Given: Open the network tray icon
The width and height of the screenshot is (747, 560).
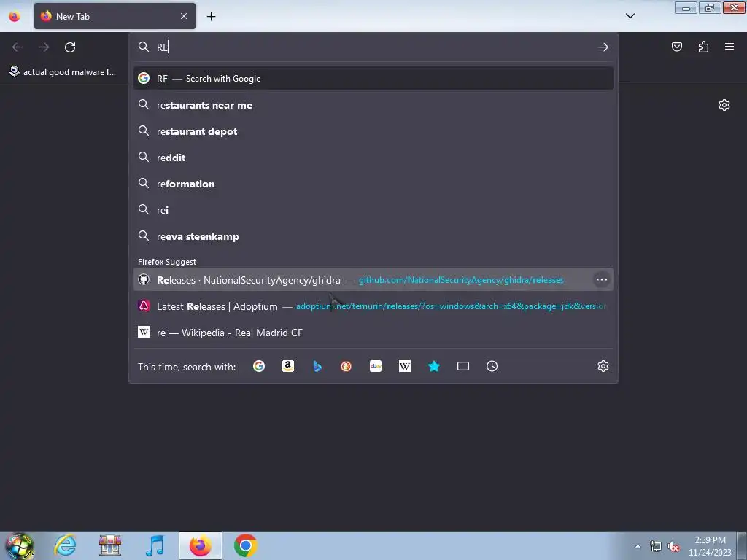Looking at the screenshot, I should (656, 547).
